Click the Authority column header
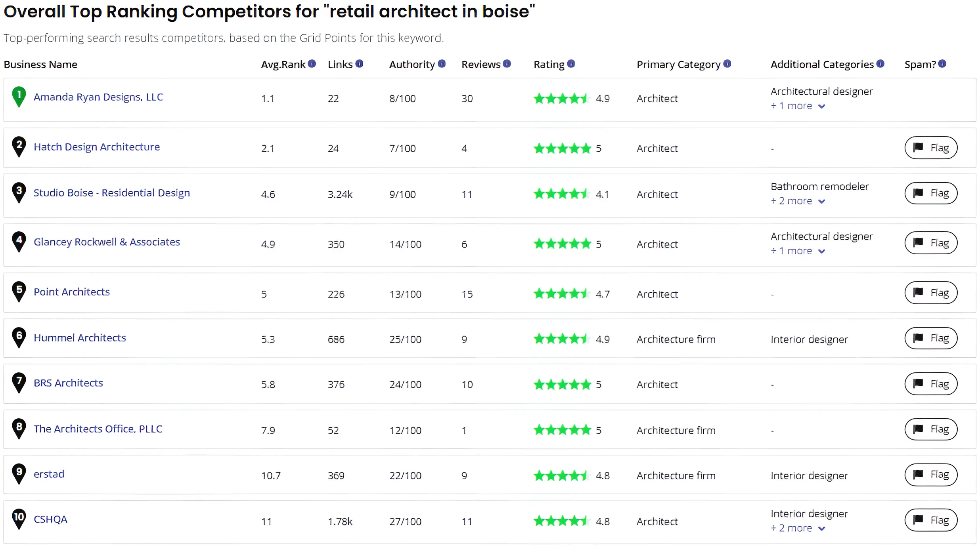The image size is (980, 549). [412, 65]
